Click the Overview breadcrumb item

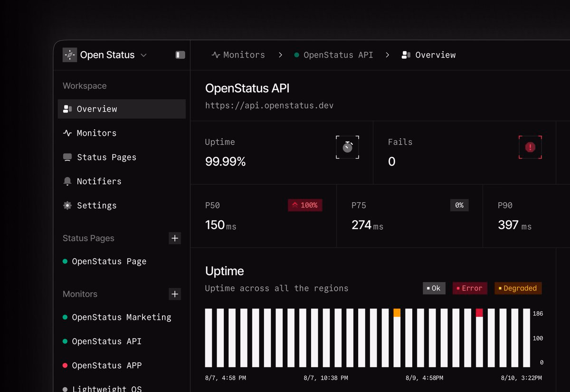pos(436,55)
